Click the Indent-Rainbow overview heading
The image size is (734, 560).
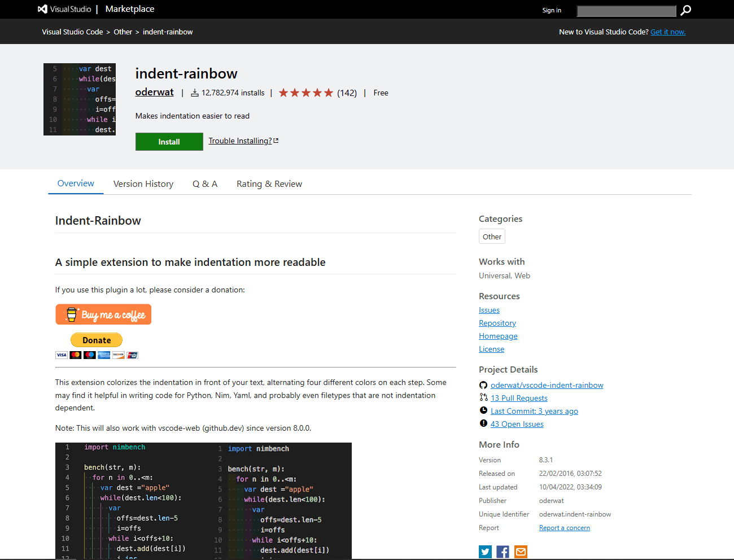(x=98, y=221)
